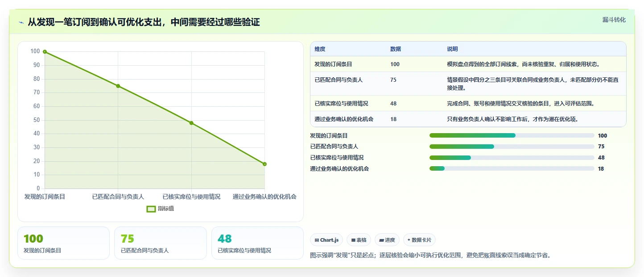Select table cell 发现的订阅条目
The image size is (644, 277).
point(333,64)
